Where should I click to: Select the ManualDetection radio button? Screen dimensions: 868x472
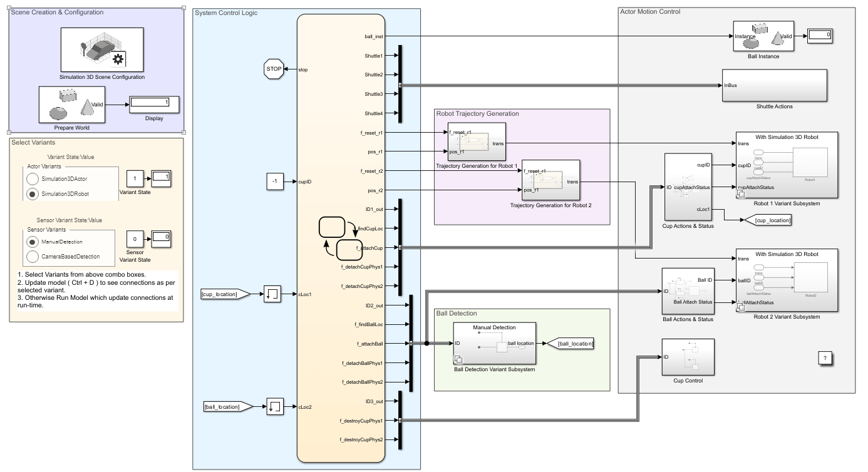point(32,241)
